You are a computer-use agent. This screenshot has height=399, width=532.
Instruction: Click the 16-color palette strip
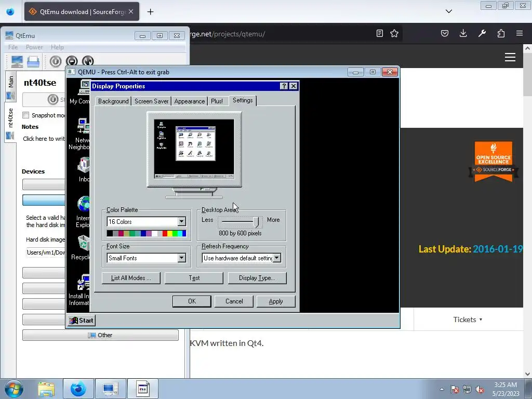(x=146, y=233)
